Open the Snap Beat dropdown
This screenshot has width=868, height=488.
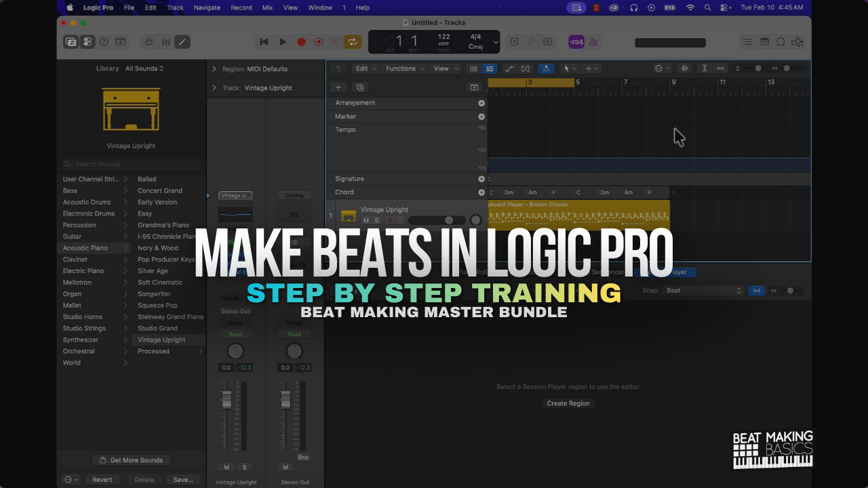coord(703,291)
